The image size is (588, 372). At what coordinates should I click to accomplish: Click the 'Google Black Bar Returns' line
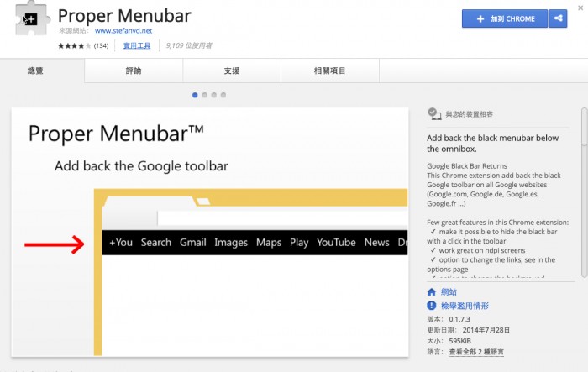[x=467, y=166]
